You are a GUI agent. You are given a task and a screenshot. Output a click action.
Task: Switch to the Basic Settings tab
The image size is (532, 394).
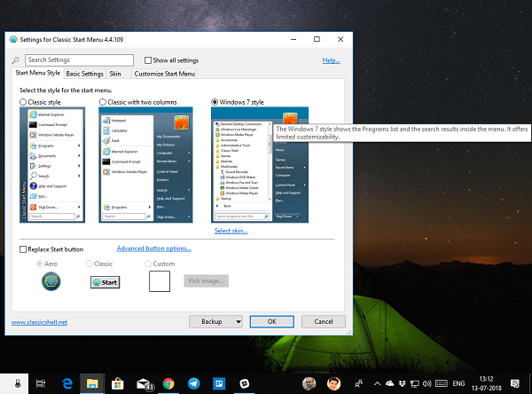(x=84, y=74)
